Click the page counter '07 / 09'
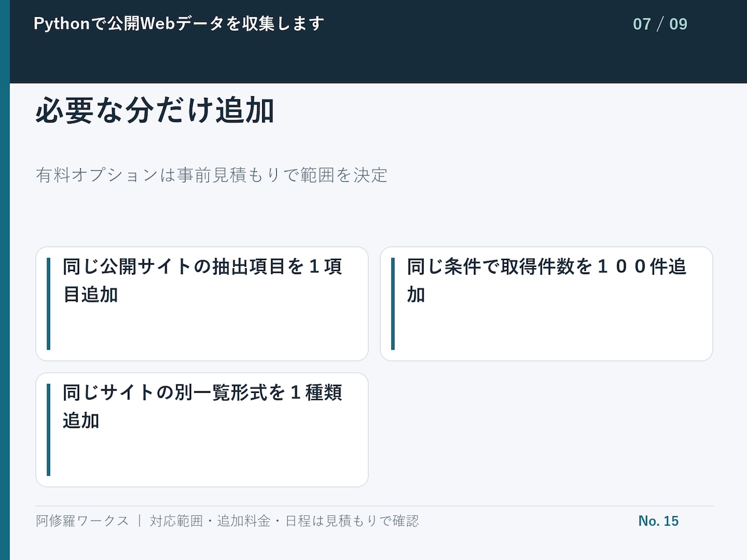 tap(660, 24)
